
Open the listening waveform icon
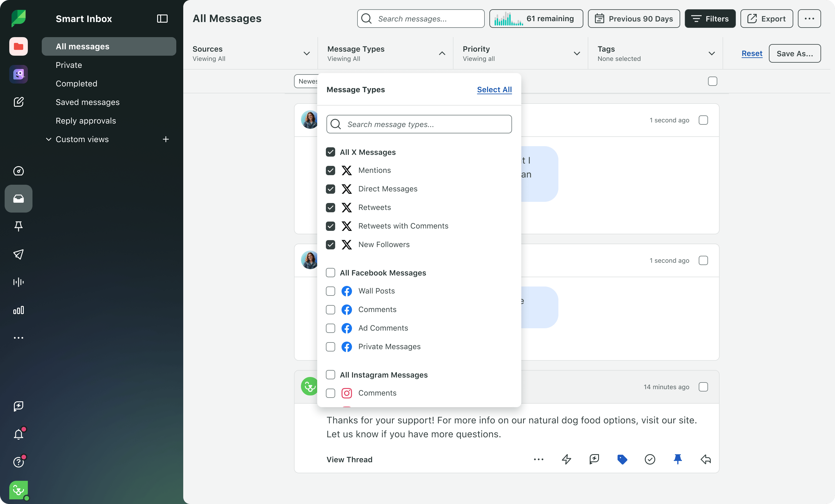click(18, 282)
